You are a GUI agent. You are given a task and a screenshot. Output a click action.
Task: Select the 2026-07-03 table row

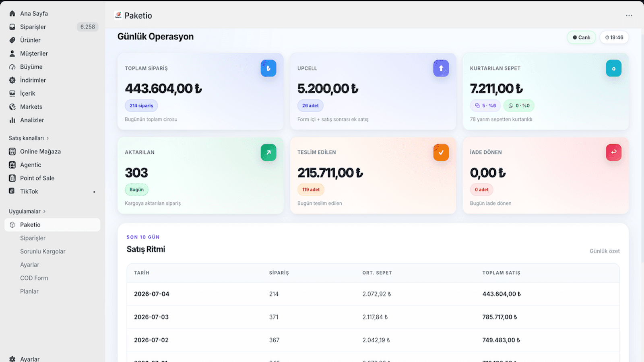click(x=373, y=317)
